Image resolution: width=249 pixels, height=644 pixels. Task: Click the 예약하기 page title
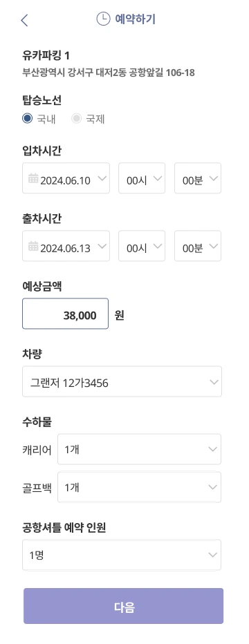pyautogui.click(x=135, y=19)
